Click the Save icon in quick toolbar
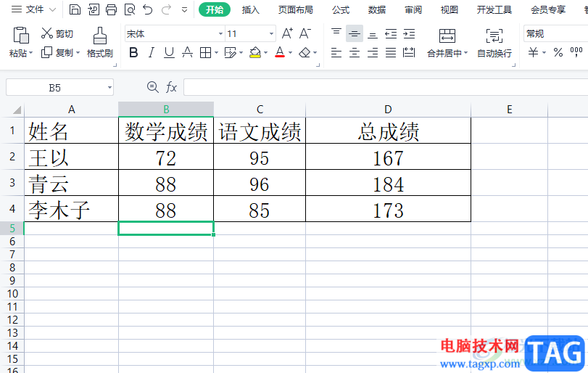This screenshot has height=373, width=588. [x=75, y=9]
